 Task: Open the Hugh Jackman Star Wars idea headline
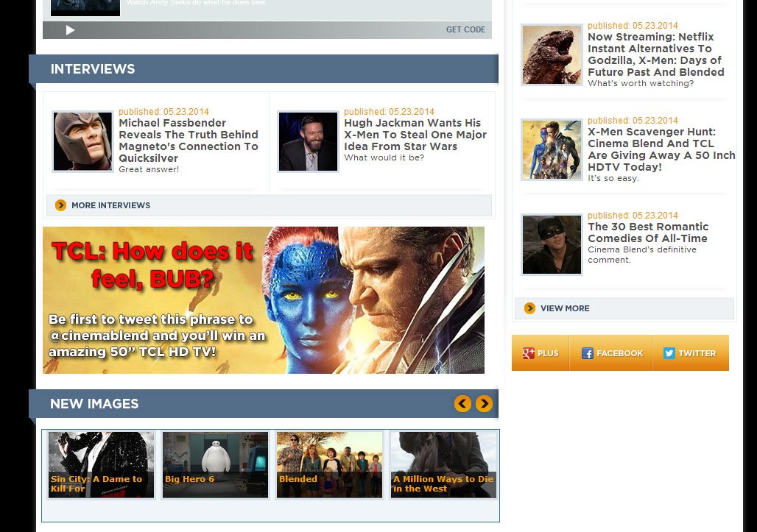[x=415, y=135]
